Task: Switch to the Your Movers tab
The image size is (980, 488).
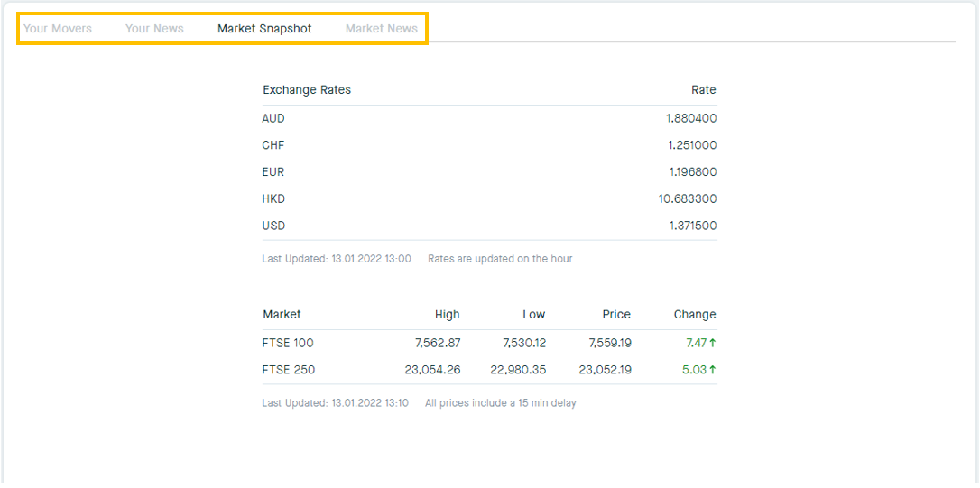Action: coord(58,29)
